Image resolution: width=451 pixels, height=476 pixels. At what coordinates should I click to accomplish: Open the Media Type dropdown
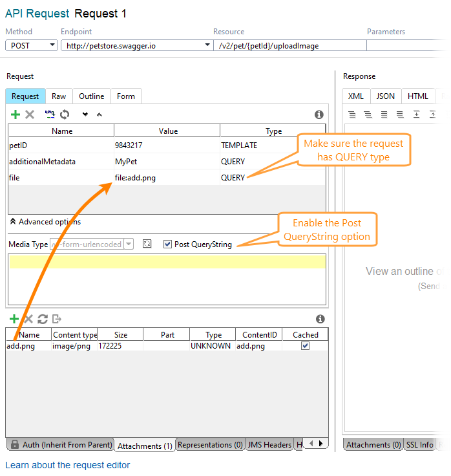click(129, 244)
